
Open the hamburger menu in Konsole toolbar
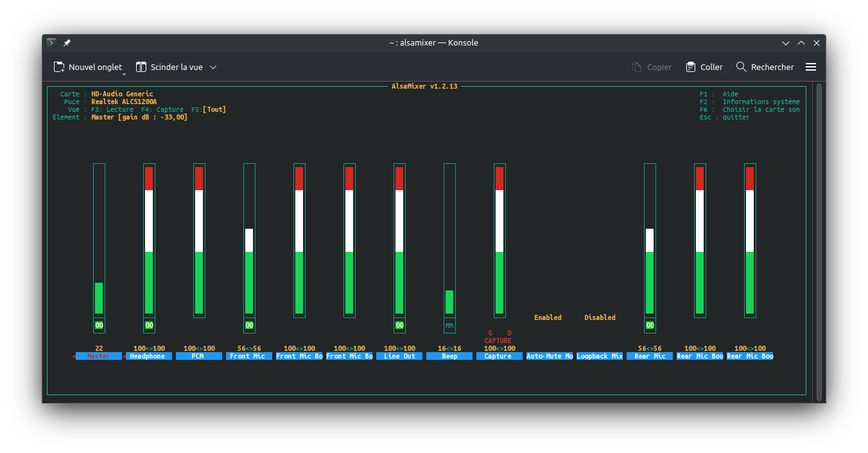click(811, 67)
